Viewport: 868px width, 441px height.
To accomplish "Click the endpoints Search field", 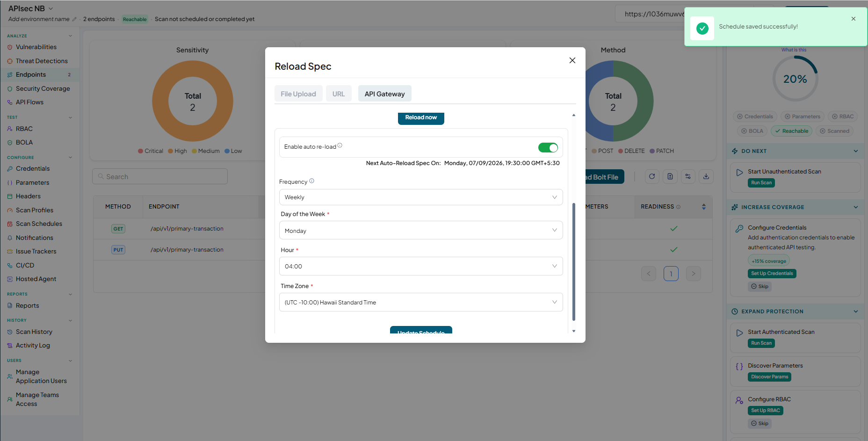I will point(160,176).
